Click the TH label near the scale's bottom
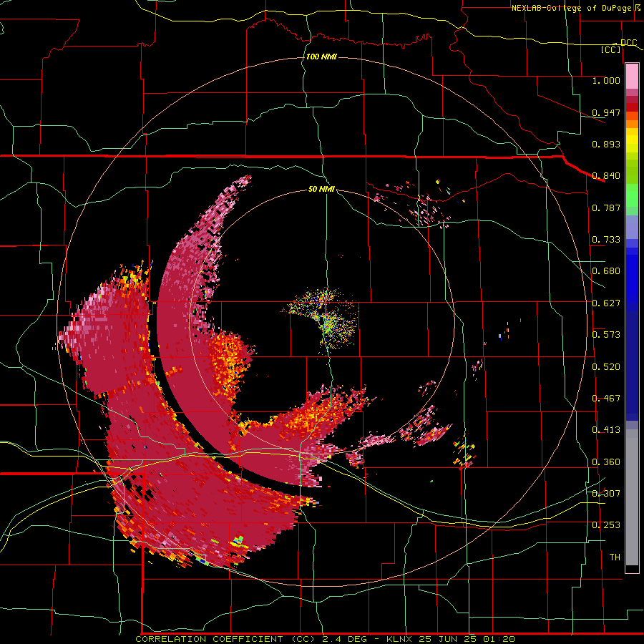The width and height of the screenshot is (644, 644). pyautogui.click(x=615, y=557)
